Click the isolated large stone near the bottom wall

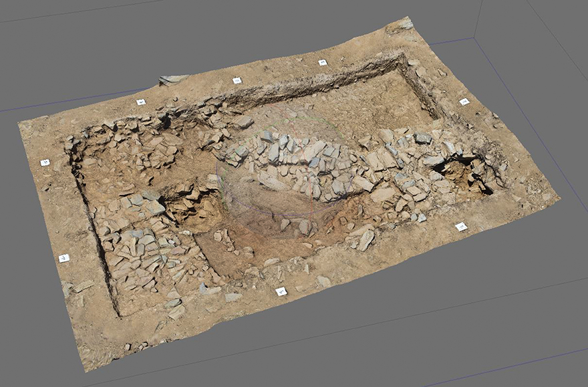pos(365,239)
